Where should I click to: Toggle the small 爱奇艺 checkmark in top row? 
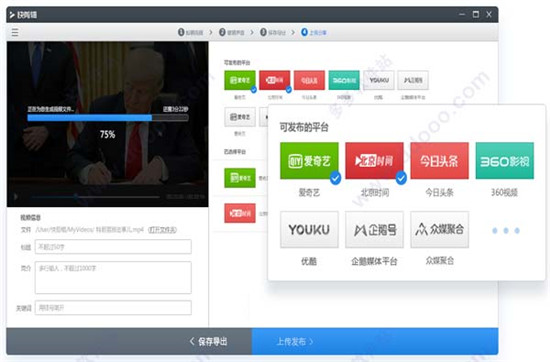(x=254, y=90)
